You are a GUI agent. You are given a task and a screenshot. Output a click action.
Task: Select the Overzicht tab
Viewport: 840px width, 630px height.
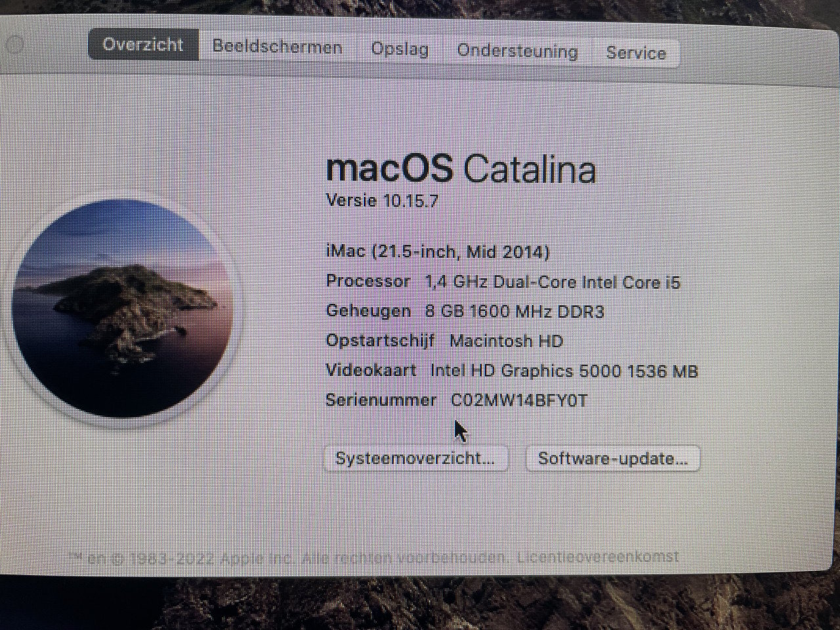click(x=143, y=45)
